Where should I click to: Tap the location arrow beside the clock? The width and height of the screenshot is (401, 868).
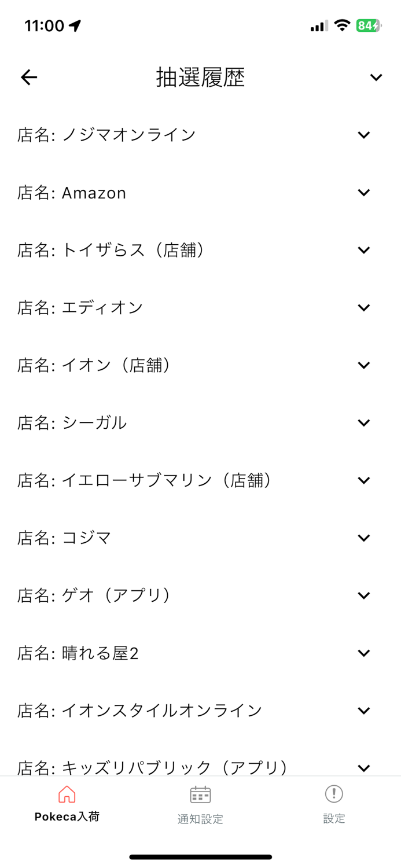click(x=75, y=25)
